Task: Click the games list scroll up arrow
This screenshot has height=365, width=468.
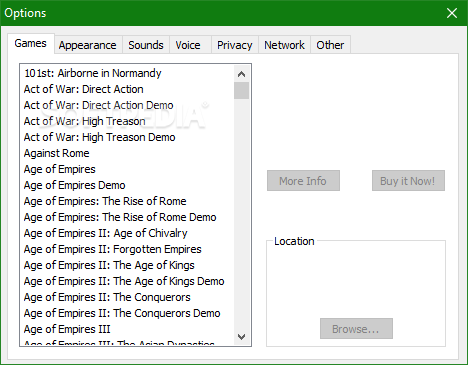Action: click(x=242, y=74)
